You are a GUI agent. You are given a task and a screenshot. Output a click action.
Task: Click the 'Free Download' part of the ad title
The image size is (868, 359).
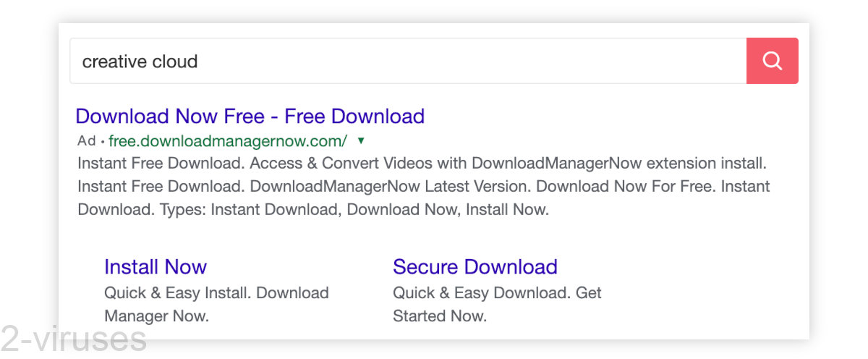[354, 116]
